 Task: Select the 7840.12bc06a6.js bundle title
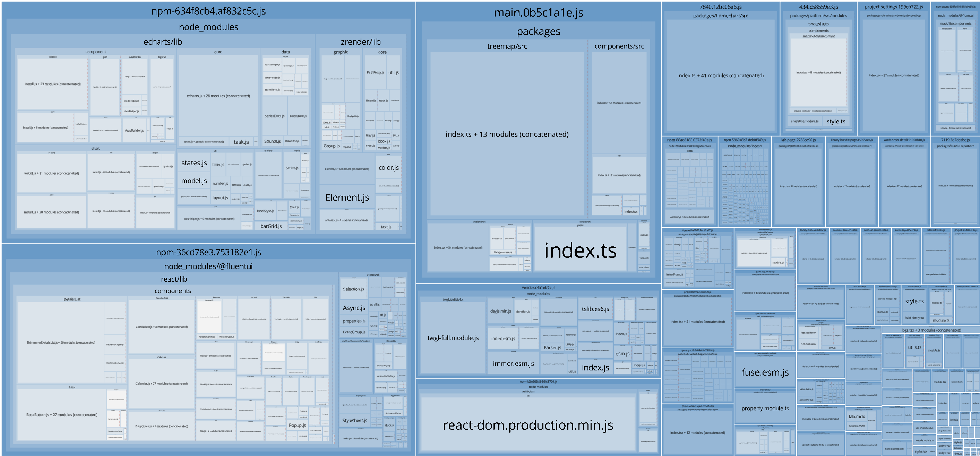[x=720, y=7]
